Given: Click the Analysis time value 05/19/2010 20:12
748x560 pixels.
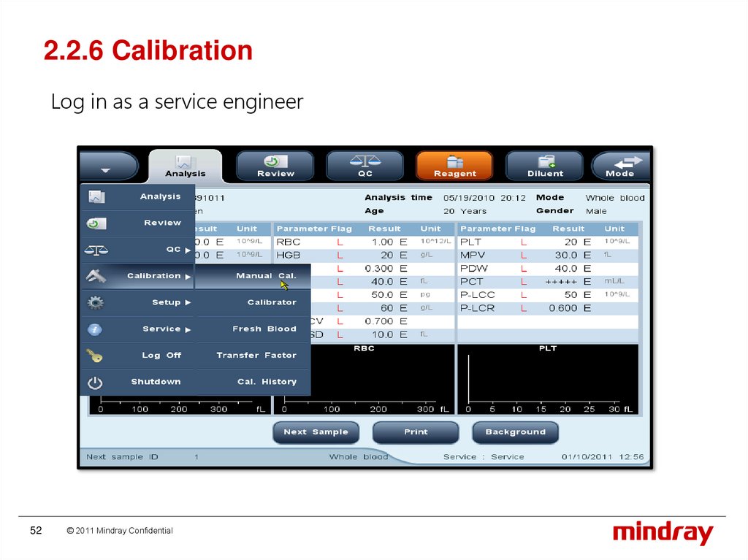Looking at the screenshot, I should click(484, 198).
